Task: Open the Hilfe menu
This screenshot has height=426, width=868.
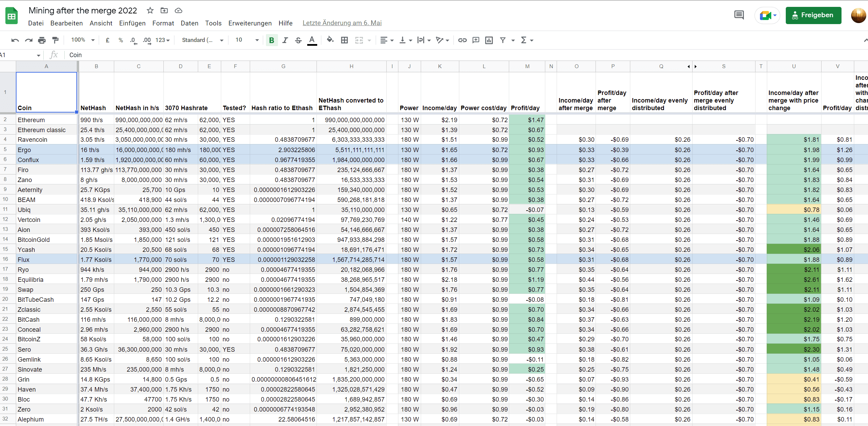Action: (x=286, y=23)
